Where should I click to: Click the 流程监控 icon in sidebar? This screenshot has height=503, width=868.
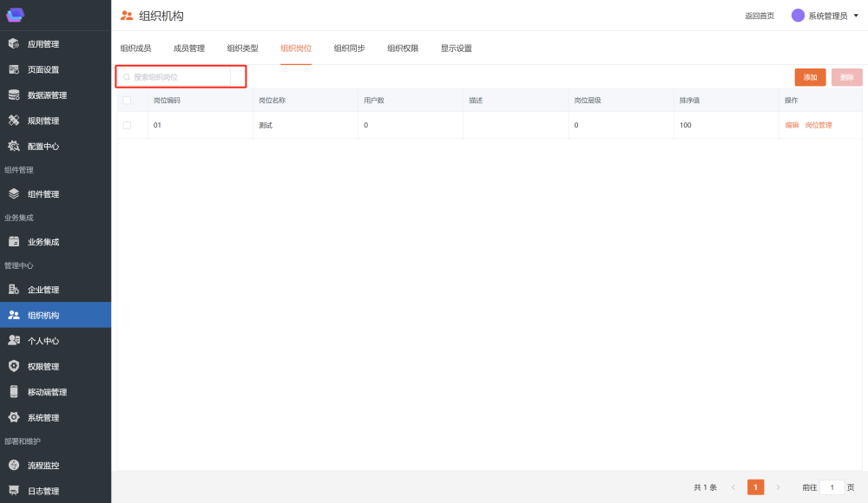coord(14,466)
